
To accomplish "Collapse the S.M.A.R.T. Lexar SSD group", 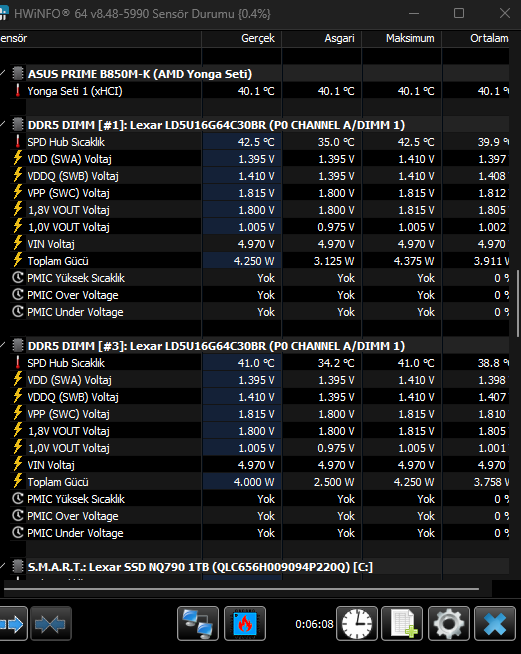I will point(3,567).
